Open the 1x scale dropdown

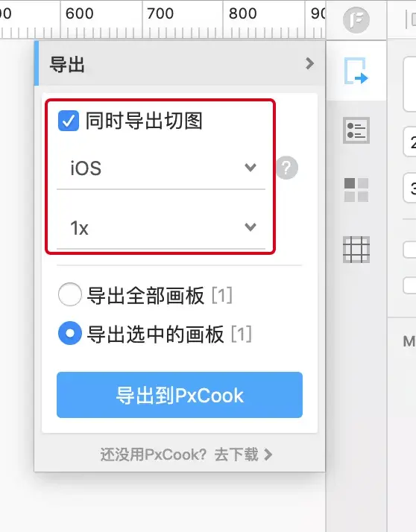pos(161,228)
